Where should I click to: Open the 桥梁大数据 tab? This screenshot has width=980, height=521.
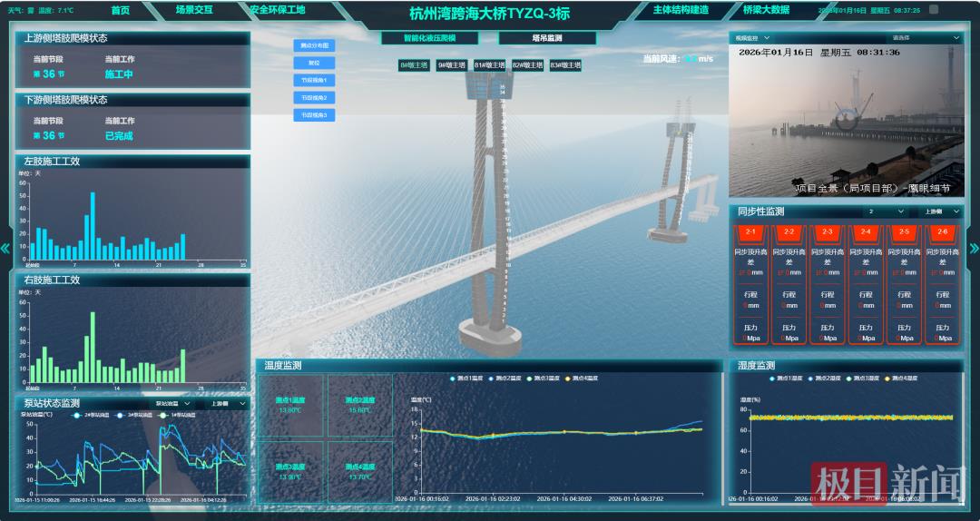click(766, 10)
